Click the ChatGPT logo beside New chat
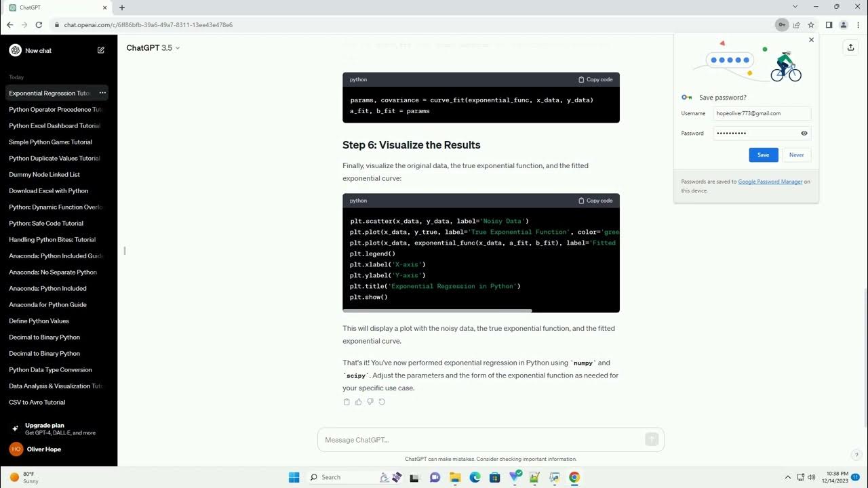This screenshot has height=488, width=868. 15,50
